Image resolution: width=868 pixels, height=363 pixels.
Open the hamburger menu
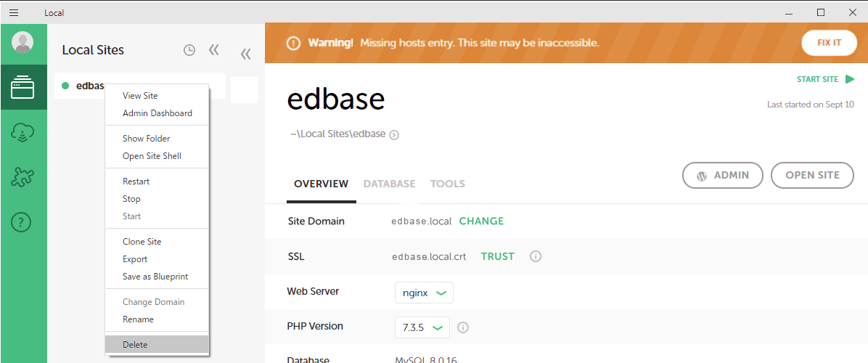[x=14, y=13]
